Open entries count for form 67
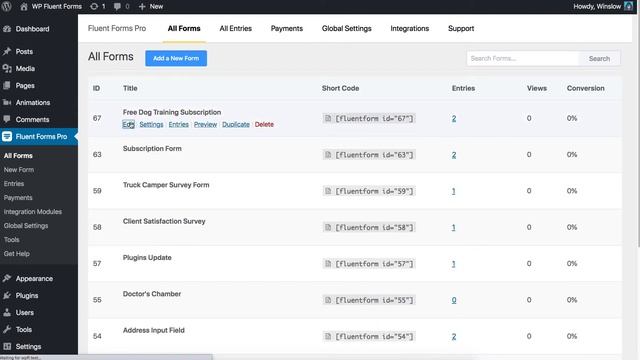 pyautogui.click(x=454, y=118)
